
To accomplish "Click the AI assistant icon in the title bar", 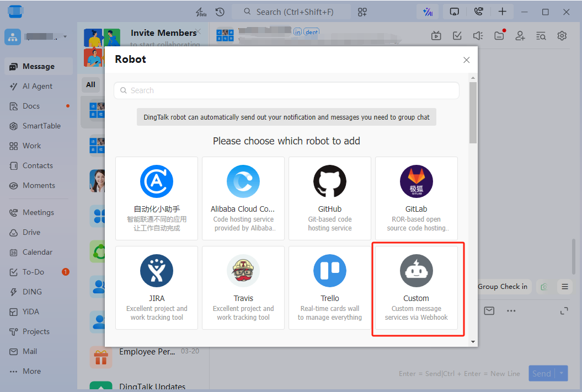I will click(428, 12).
